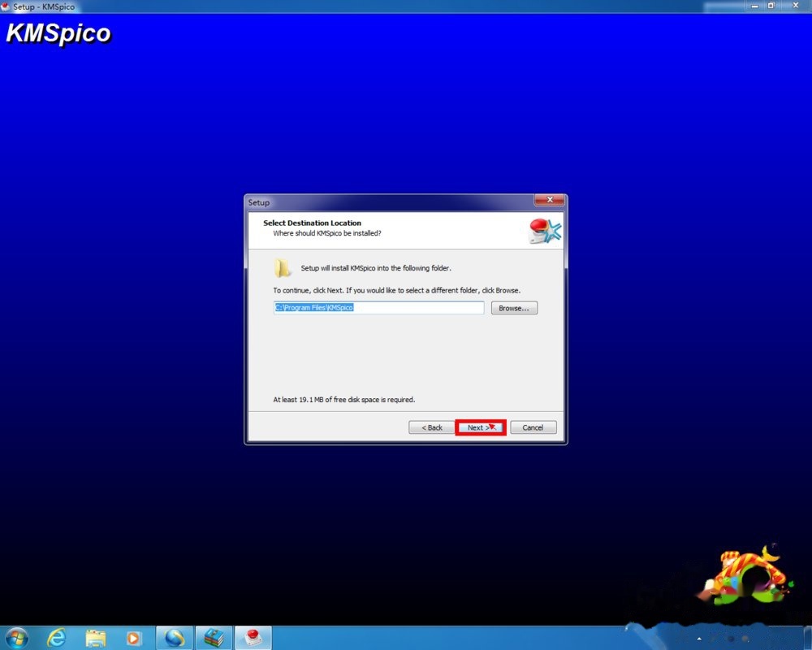Switch to the WinRAR taskbar icon
Image resolution: width=812 pixels, height=650 pixels.
(x=214, y=638)
